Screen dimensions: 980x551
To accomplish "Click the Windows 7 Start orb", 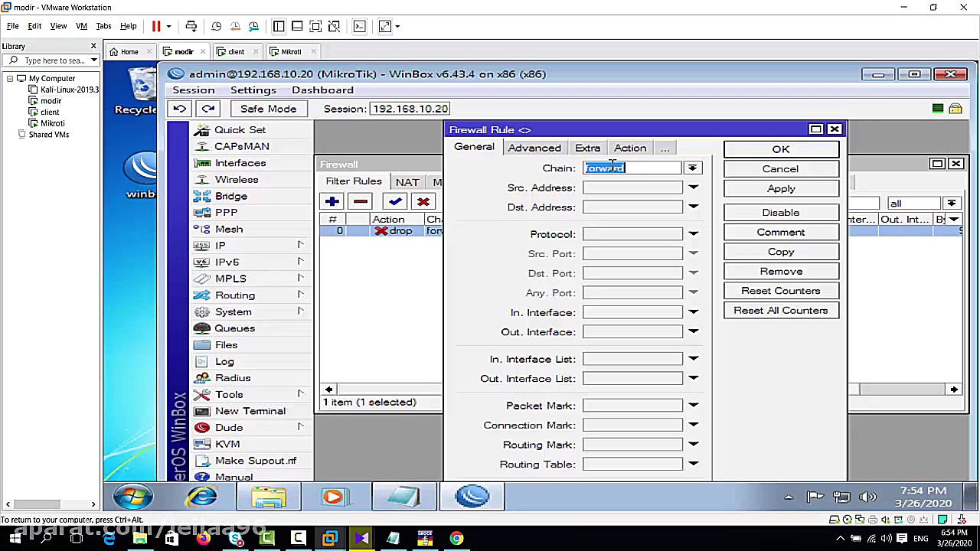I will [132, 497].
